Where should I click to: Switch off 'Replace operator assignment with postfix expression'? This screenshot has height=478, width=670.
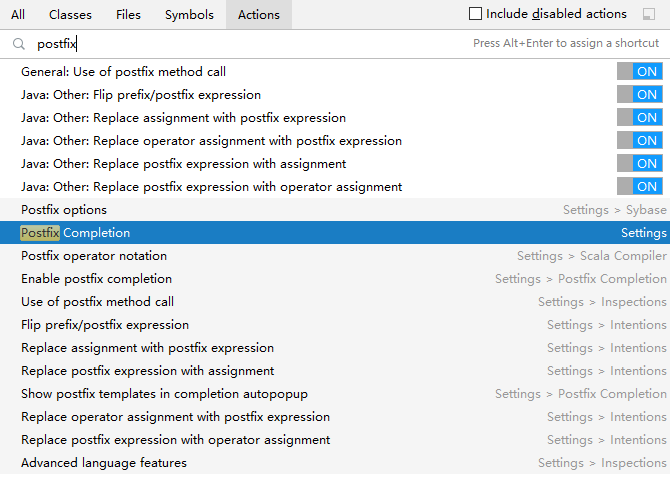[639, 141]
